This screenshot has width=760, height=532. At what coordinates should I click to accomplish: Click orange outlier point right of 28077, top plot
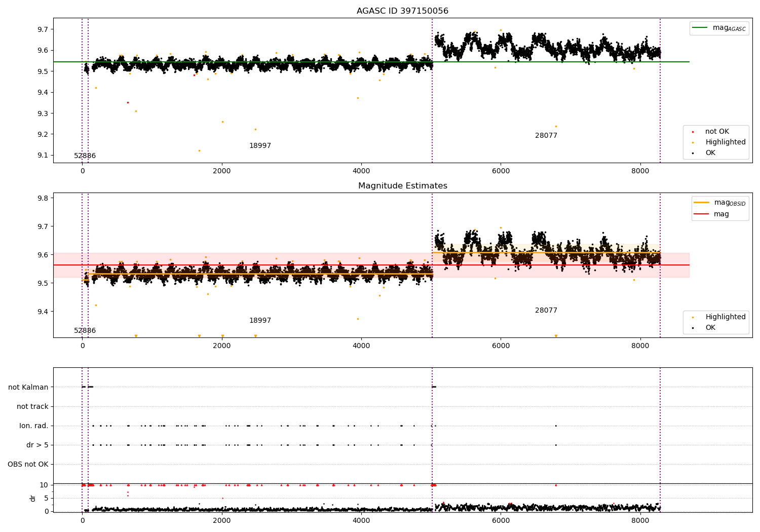(x=556, y=126)
